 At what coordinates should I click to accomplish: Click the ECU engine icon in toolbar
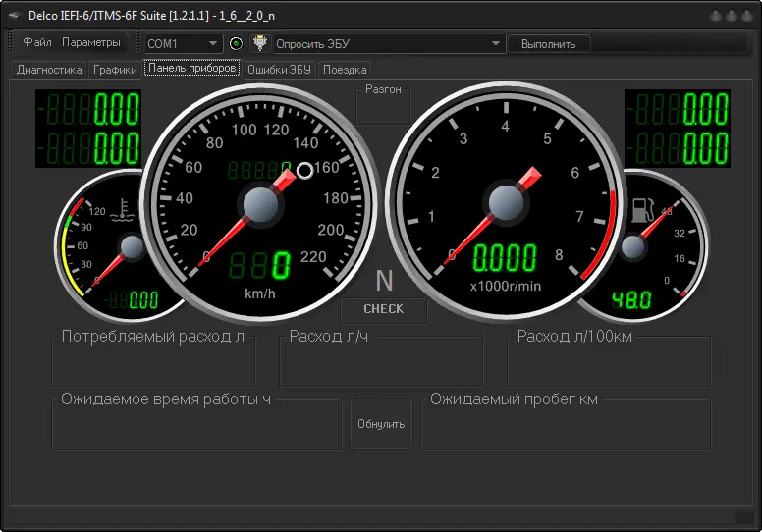tap(260, 43)
